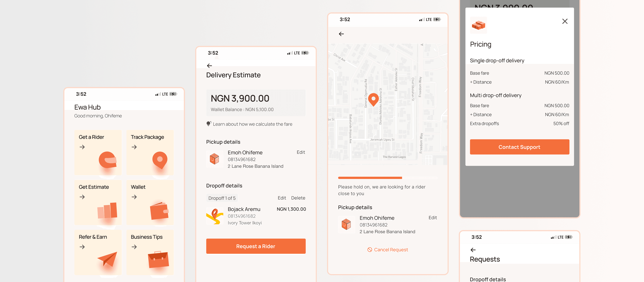The height and width of the screenshot is (282, 644).
Task: Click Cancel Request on the rider search screen
Action: click(388, 249)
